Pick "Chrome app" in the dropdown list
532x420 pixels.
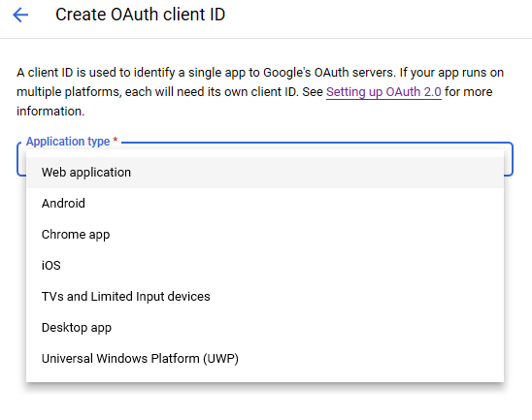[x=265, y=234]
